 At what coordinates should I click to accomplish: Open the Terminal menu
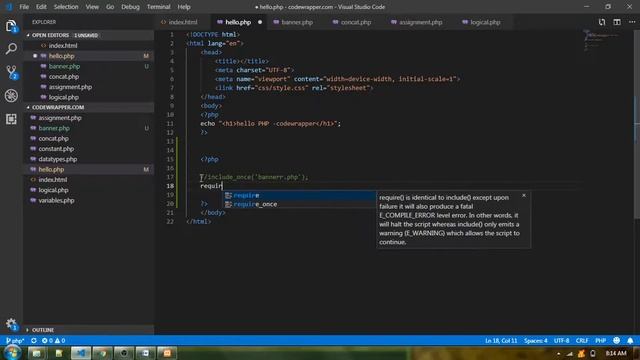(158, 7)
